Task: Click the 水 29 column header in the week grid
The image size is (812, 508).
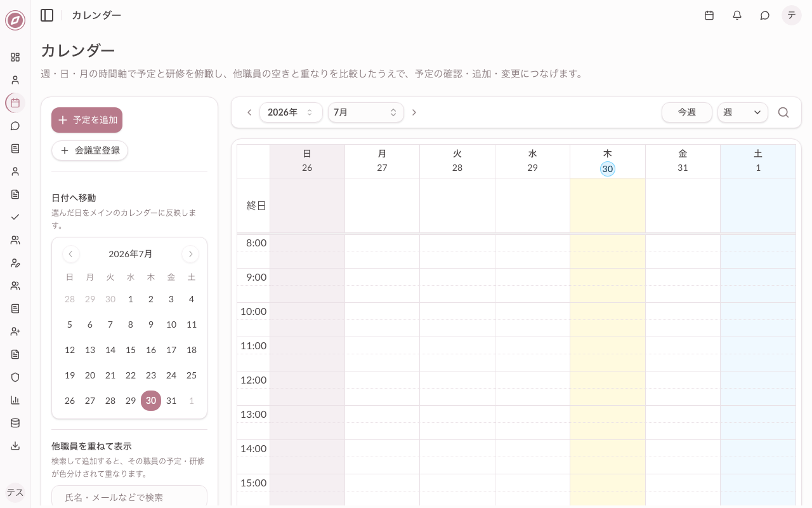Action: (532, 161)
